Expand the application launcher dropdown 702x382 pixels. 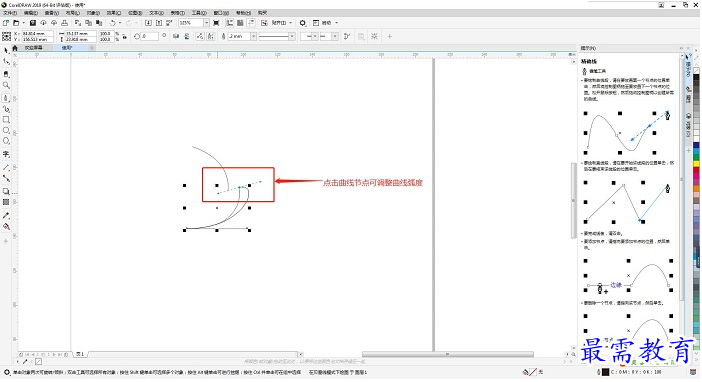[337, 23]
